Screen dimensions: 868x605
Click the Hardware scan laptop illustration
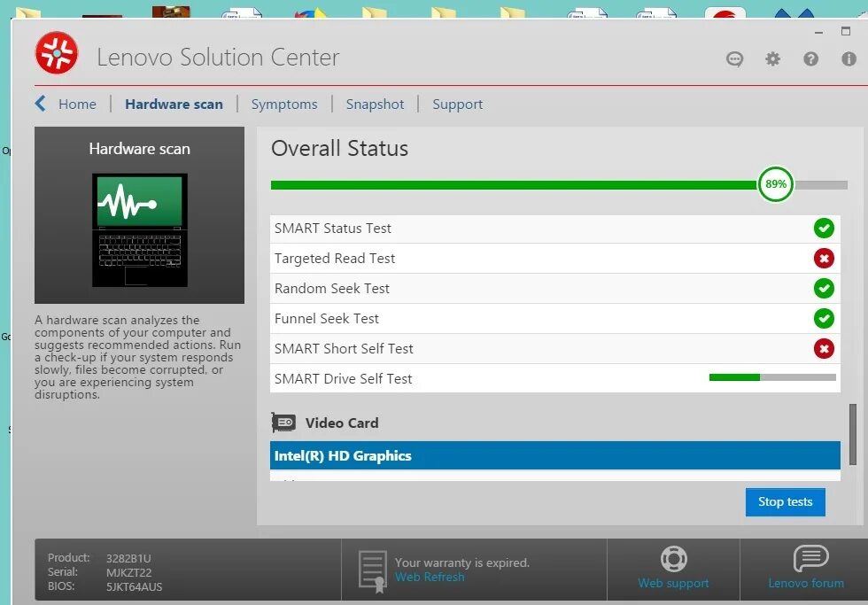point(140,229)
